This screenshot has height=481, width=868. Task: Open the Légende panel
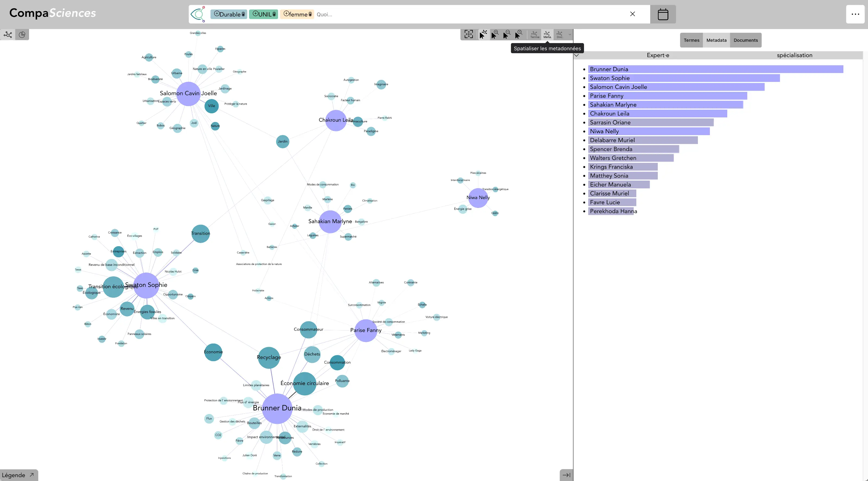coord(18,475)
